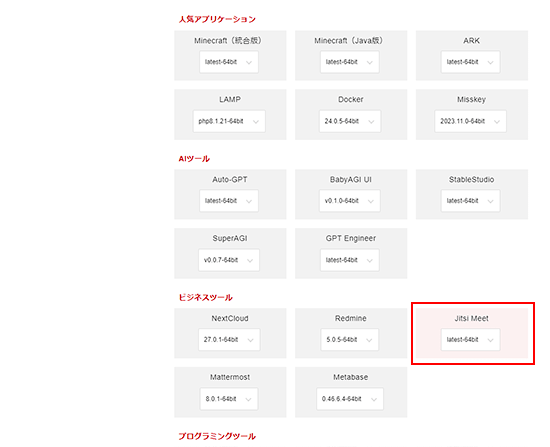Pick the Misskey application label
The height and width of the screenshot is (447, 550).
(471, 100)
